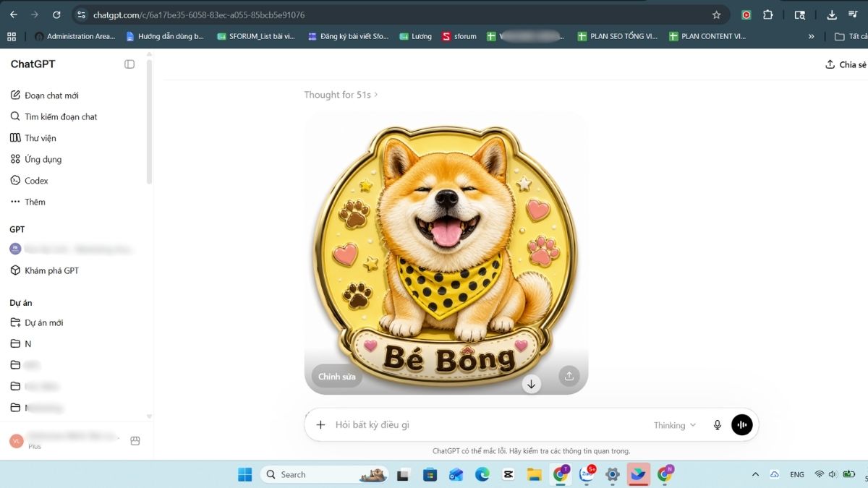This screenshot has width=868, height=488.
Task: Click the generated Bé Bông dog image
Action: [446, 253]
